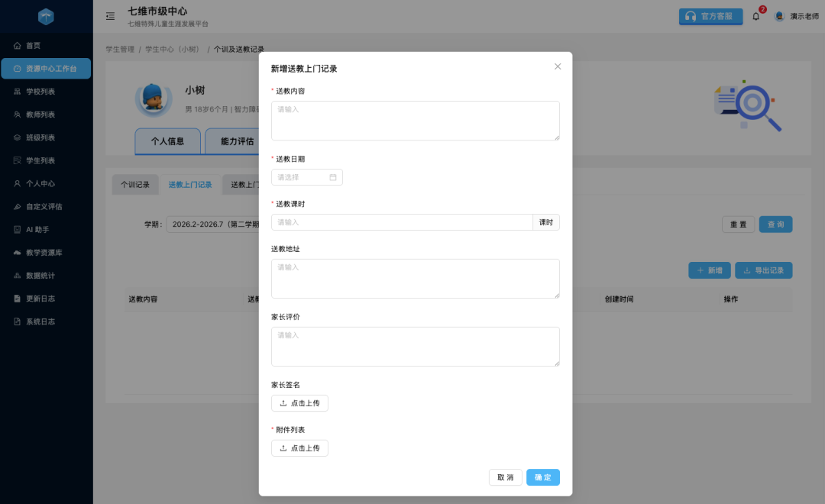The width and height of the screenshot is (825, 504).
Task: Click the 自定义评估 pen icon
Action: (18, 207)
